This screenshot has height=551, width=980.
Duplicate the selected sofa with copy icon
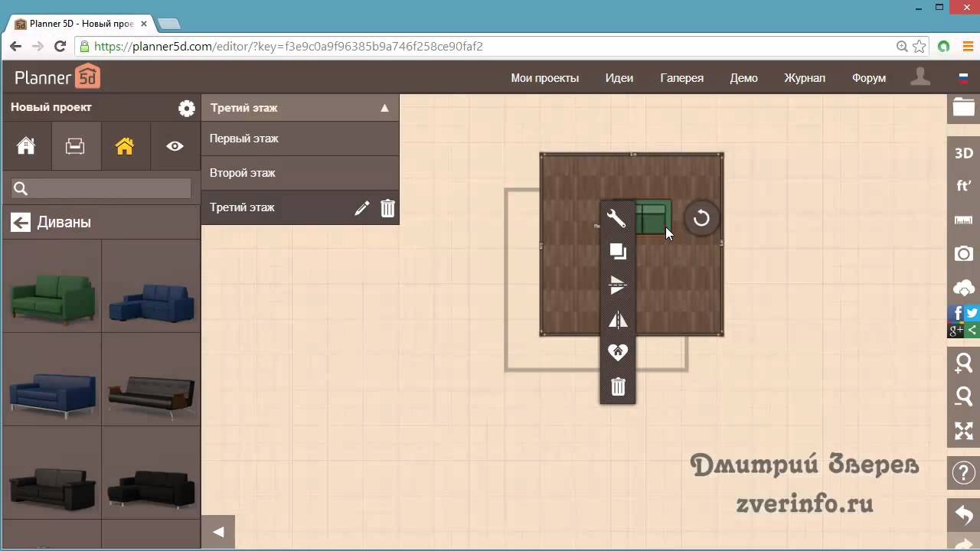coord(618,252)
